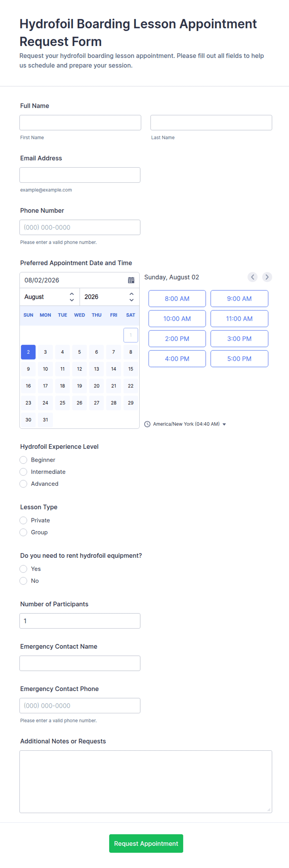Expand the America/New York timezone dropdown
The height and width of the screenshot is (868, 289).
(189, 424)
